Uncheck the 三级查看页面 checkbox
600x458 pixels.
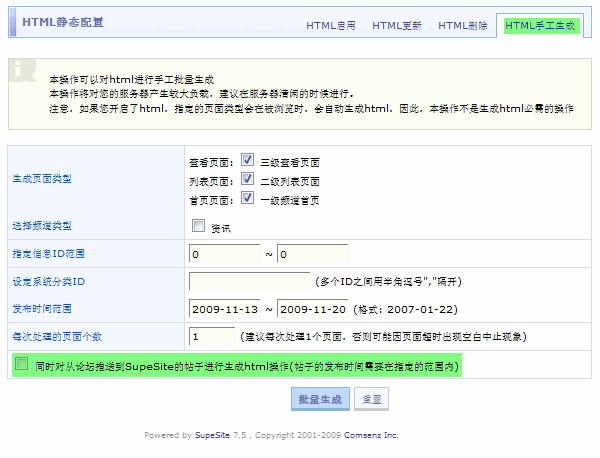pyautogui.click(x=247, y=160)
